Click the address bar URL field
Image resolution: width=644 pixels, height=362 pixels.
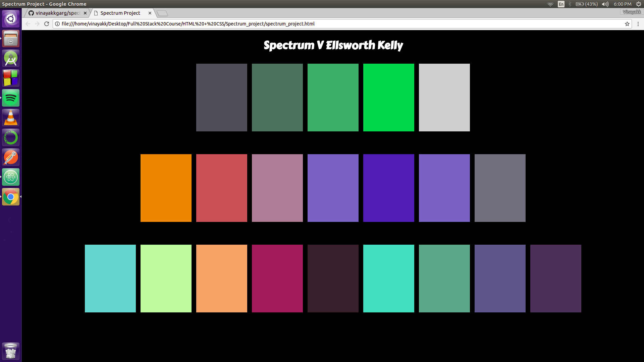coord(335,24)
